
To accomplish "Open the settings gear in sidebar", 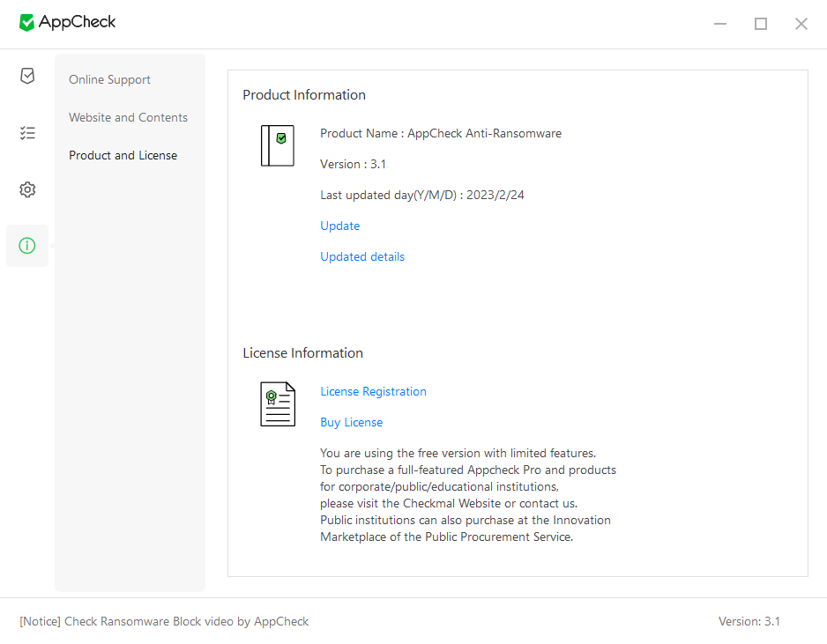I will [x=27, y=189].
